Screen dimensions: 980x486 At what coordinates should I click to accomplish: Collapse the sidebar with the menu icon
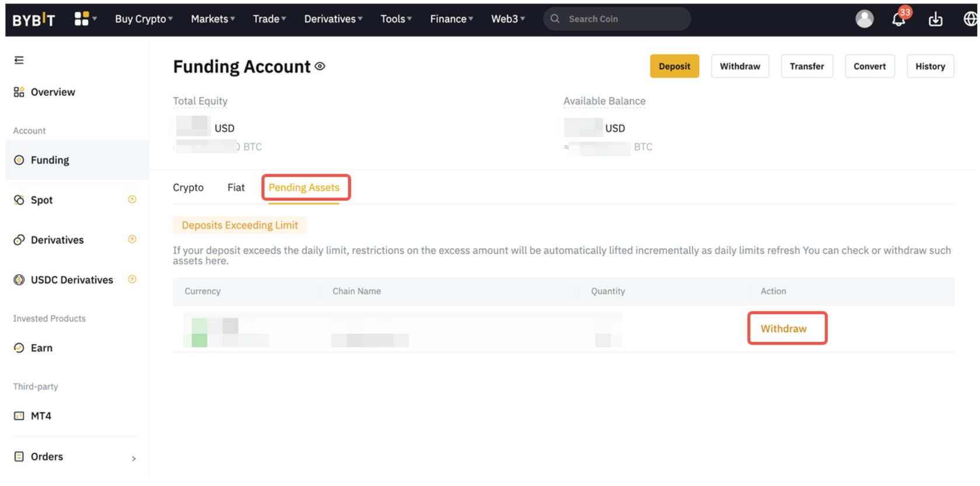coord(19,60)
